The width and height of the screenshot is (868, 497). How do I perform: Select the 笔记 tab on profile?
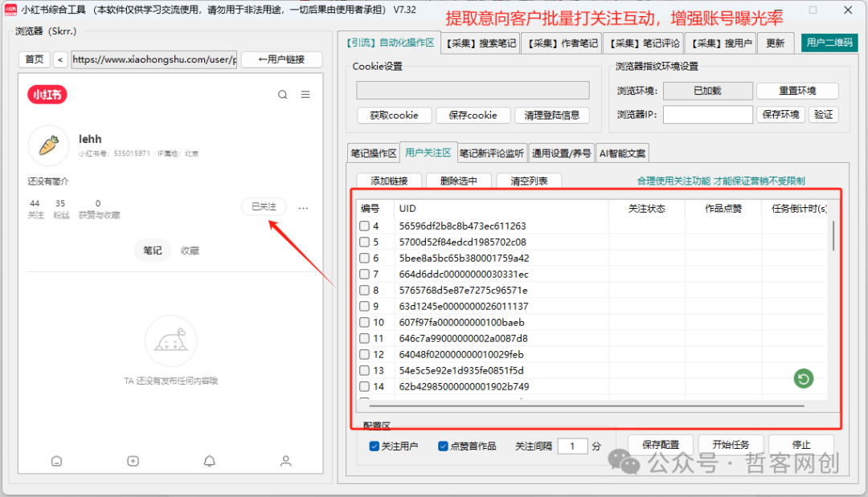(152, 251)
